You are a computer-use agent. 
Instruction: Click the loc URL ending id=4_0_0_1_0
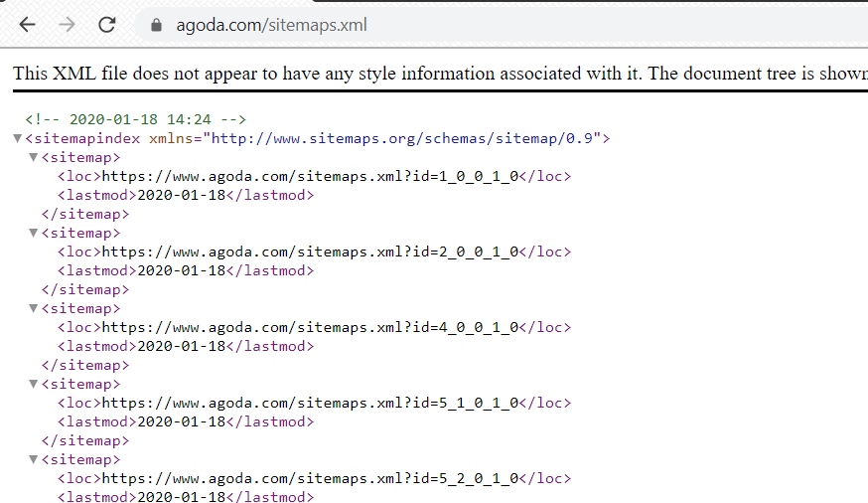(310, 327)
